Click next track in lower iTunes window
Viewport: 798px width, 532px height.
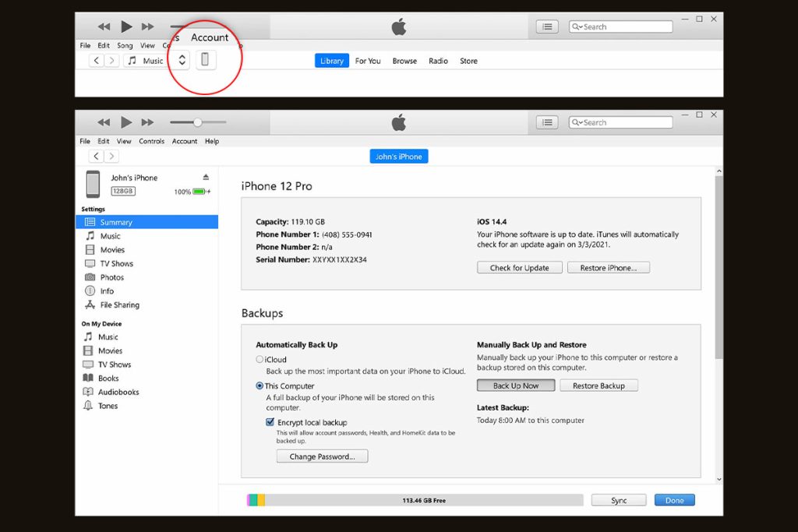147,122
